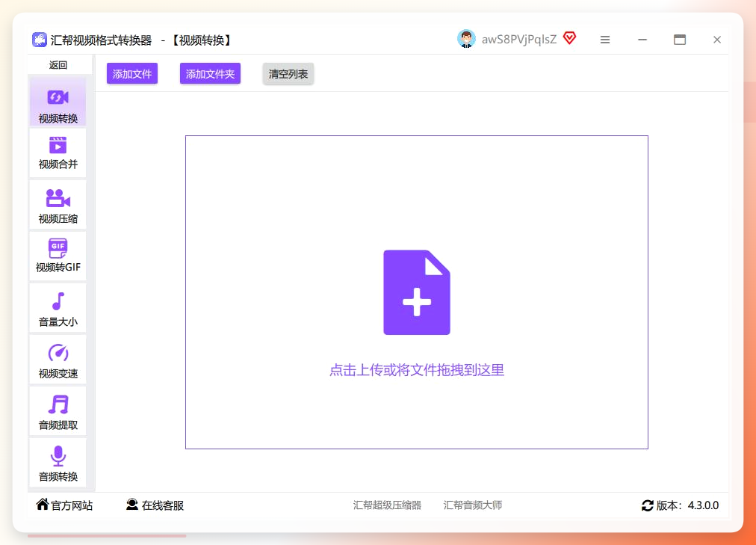The height and width of the screenshot is (545, 756).
Task: Open the 视频压缩 video compress tool
Action: (x=58, y=205)
